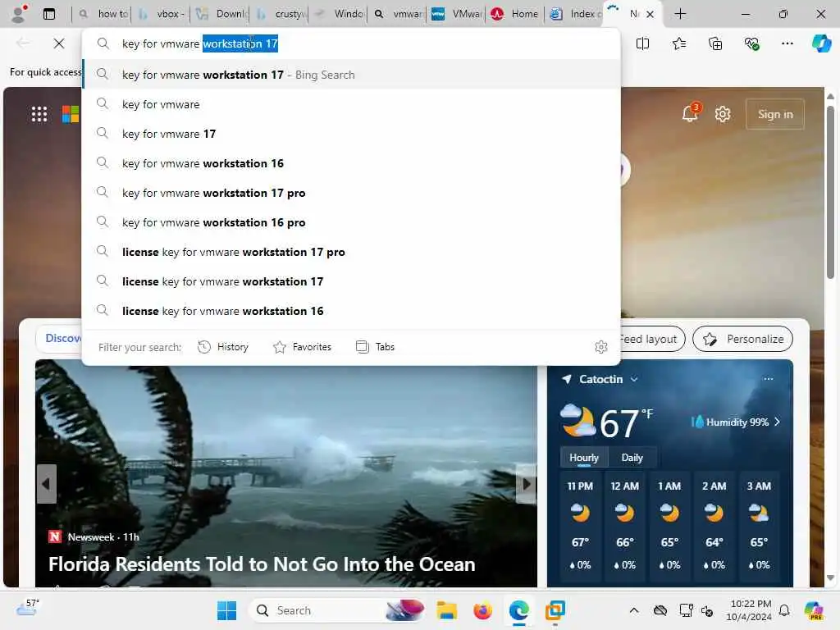Open File Explorer from taskbar
Viewport: 840px width, 630px height.
tap(446, 610)
